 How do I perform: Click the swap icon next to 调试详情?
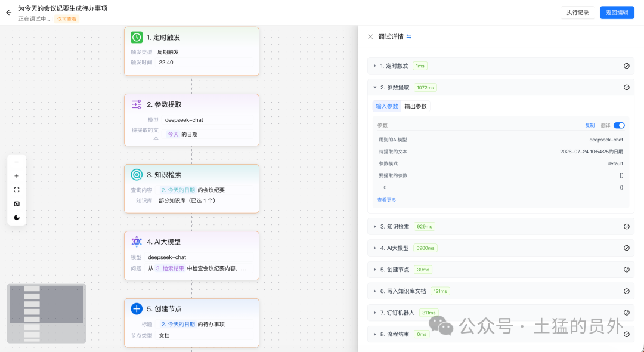click(409, 36)
